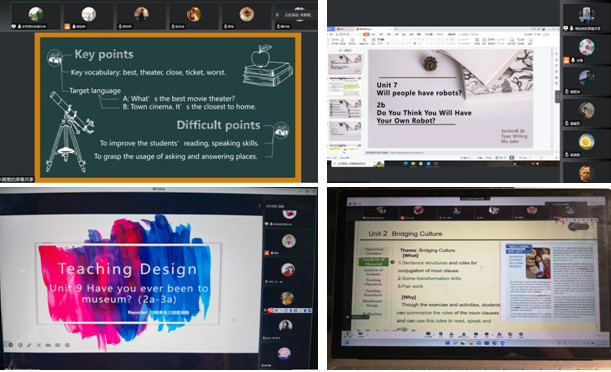The width and height of the screenshot is (611, 372).
Task: Pick the pen annotation icon on Teaching Design slide
Action: pos(29,345)
